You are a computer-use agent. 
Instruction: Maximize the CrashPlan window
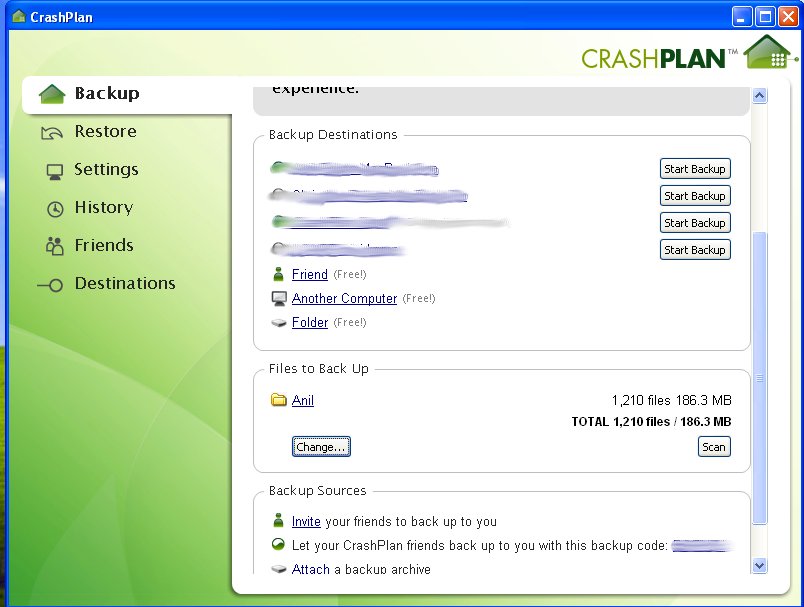tap(765, 17)
